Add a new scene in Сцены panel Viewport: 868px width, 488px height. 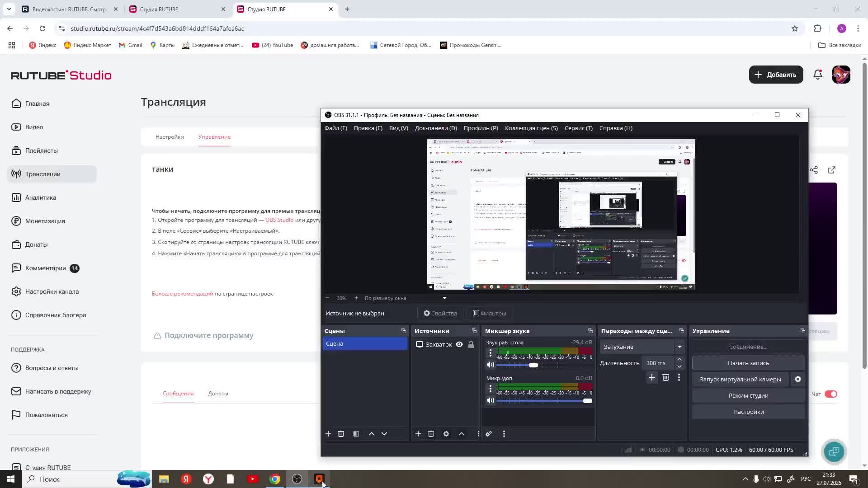pos(328,434)
